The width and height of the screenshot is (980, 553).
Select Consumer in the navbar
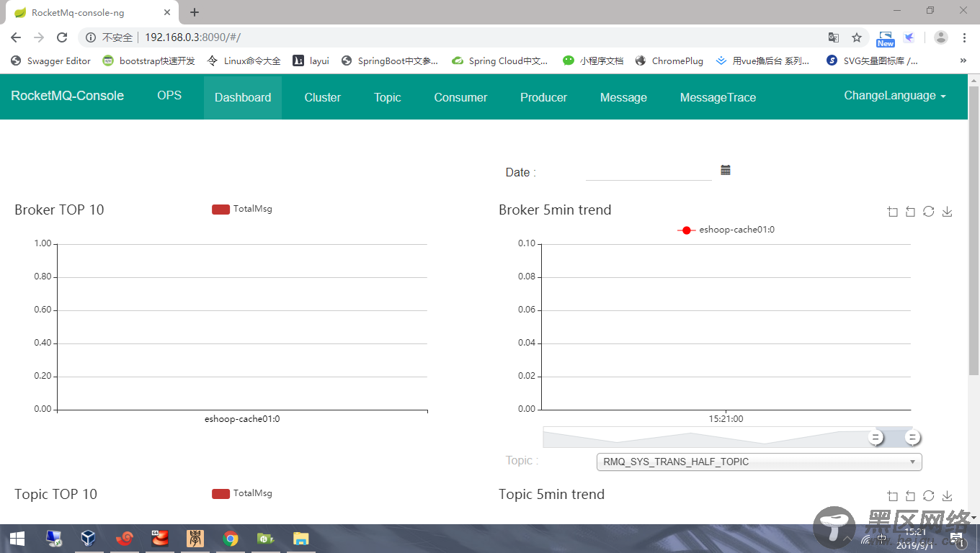(460, 97)
